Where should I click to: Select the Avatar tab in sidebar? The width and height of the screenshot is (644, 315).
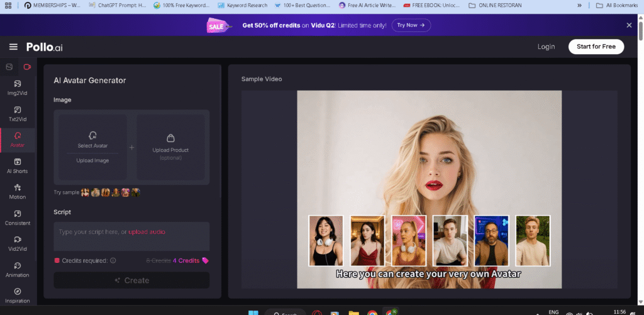tap(17, 139)
